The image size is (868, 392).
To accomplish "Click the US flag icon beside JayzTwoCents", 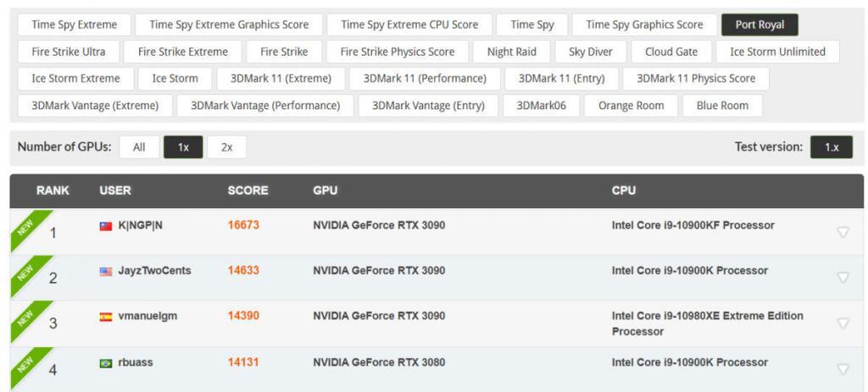I will tap(106, 272).
